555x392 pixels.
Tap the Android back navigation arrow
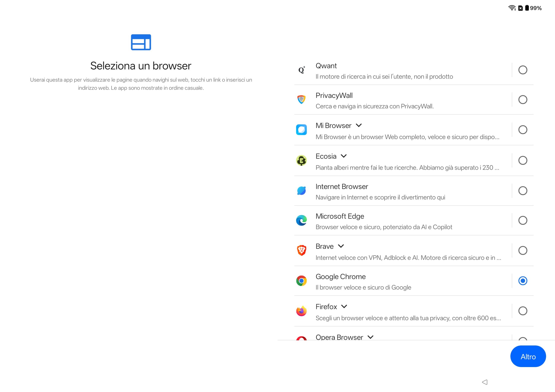click(485, 382)
